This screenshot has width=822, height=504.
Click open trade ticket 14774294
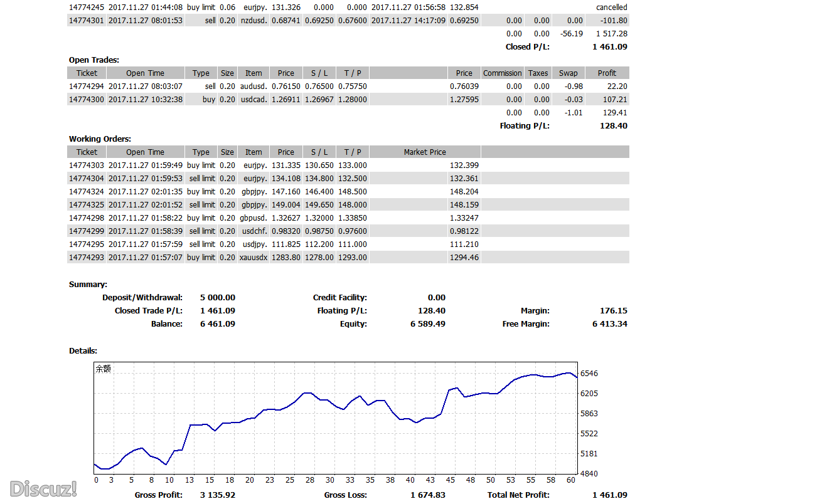[87, 87]
